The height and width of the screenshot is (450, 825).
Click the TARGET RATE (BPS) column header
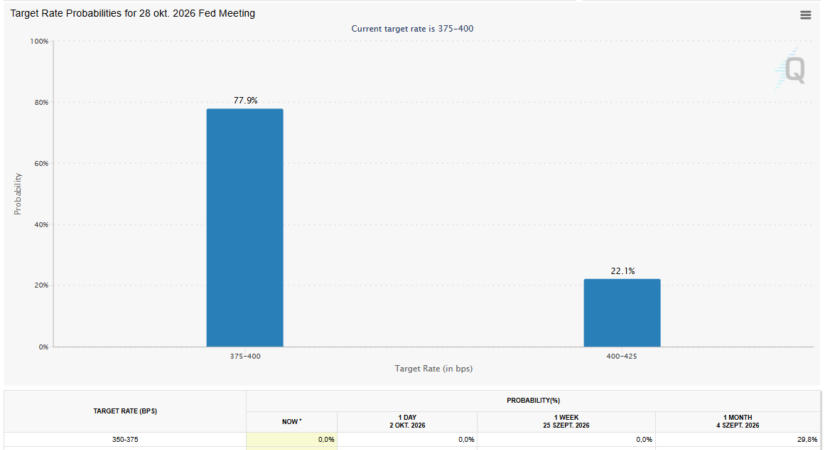pos(125,411)
